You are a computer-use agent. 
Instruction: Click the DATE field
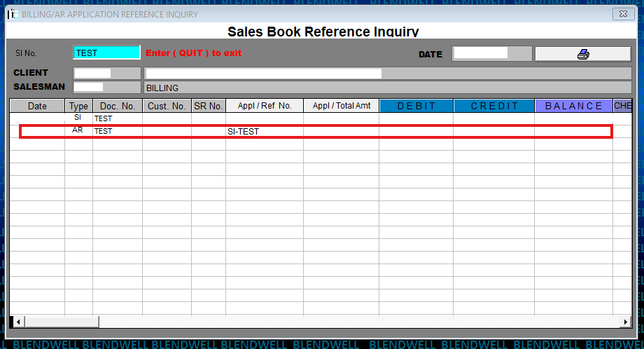click(491, 53)
